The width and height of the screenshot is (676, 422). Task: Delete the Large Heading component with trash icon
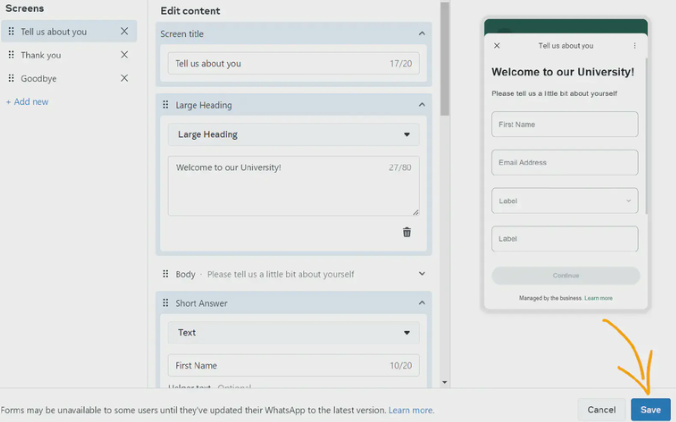coord(407,232)
